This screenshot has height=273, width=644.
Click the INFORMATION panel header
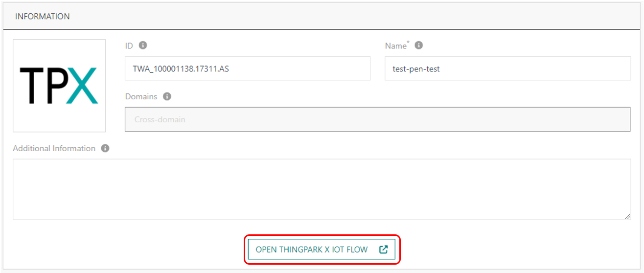(43, 17)
